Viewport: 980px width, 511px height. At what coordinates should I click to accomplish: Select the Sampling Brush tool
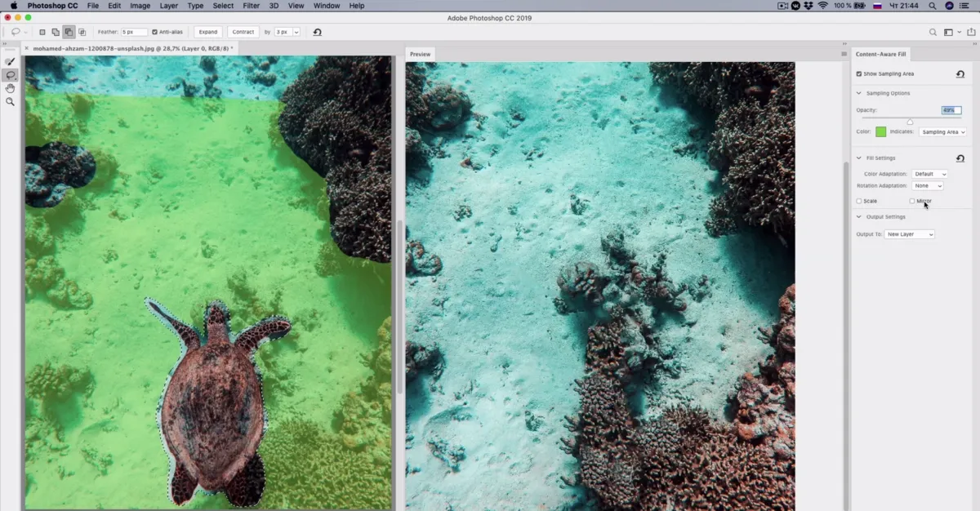point(10,60)
